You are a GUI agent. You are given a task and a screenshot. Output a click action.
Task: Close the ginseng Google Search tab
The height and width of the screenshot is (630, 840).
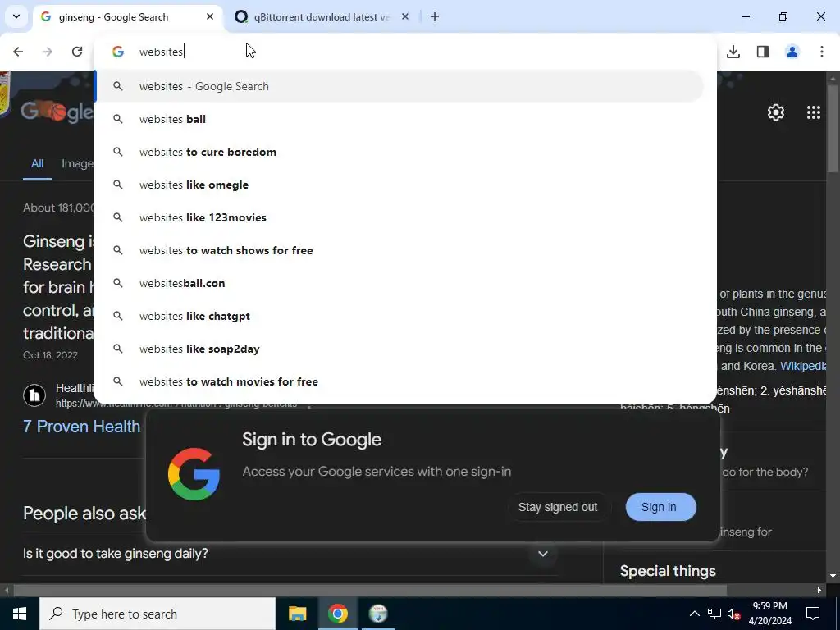pyautogui.click(x=210, y=16)
